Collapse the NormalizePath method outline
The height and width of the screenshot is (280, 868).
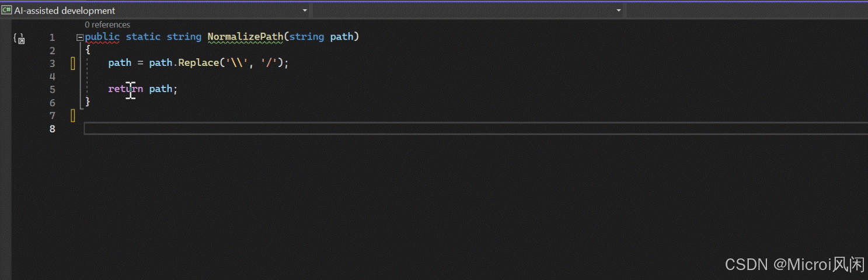click(x=80, y=37)
